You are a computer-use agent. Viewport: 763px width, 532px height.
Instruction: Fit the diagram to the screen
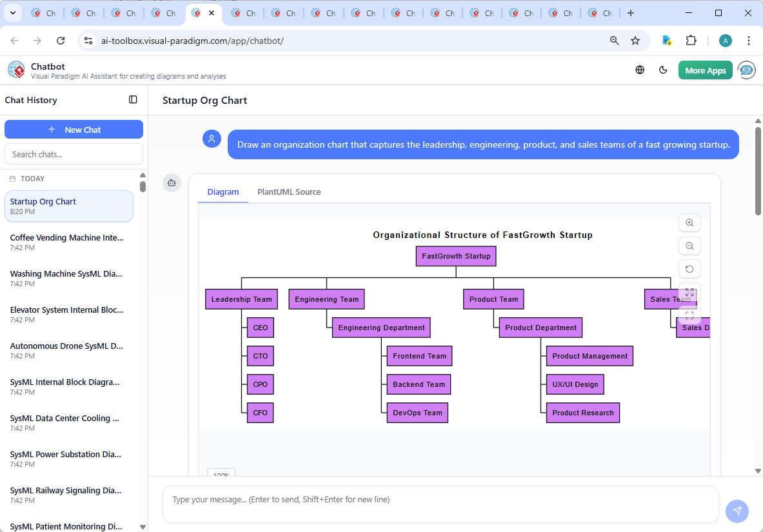(689, 315)
